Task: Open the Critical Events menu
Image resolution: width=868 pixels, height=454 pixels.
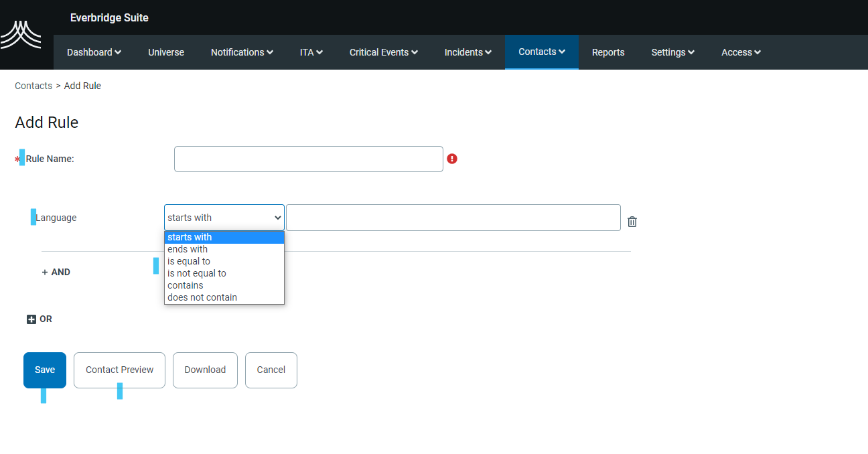Action: pos(382,52)
